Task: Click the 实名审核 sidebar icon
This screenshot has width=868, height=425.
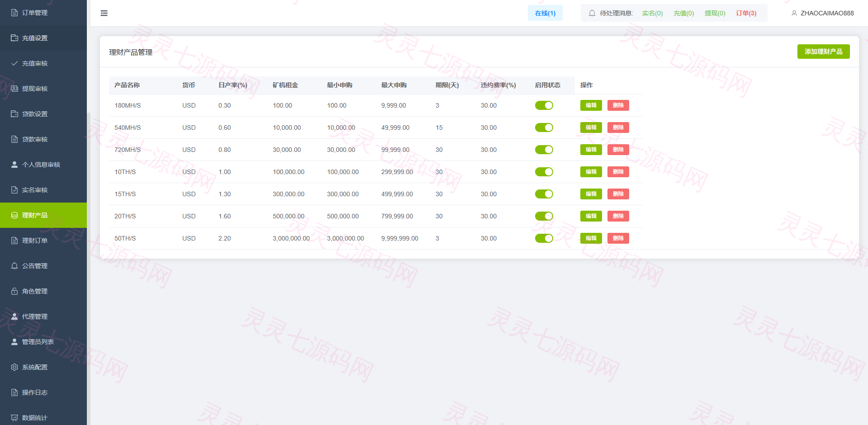Action: (x=14, y=190)
